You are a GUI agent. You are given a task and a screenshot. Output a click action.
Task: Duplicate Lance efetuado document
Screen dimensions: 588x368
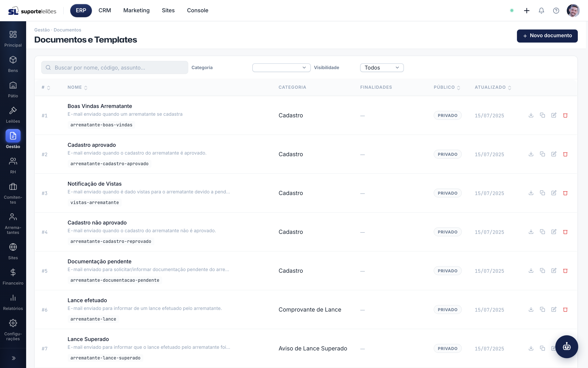click(542, 309)
